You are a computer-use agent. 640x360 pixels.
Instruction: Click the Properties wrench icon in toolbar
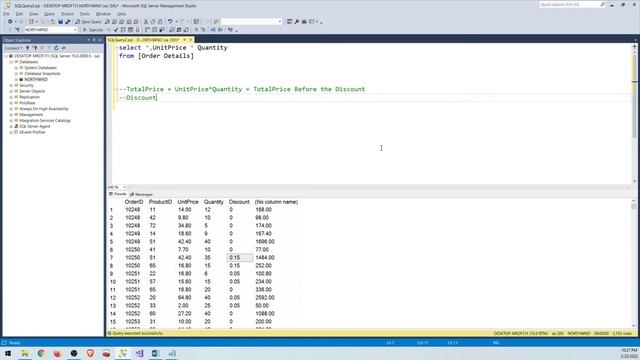point(297,22)
